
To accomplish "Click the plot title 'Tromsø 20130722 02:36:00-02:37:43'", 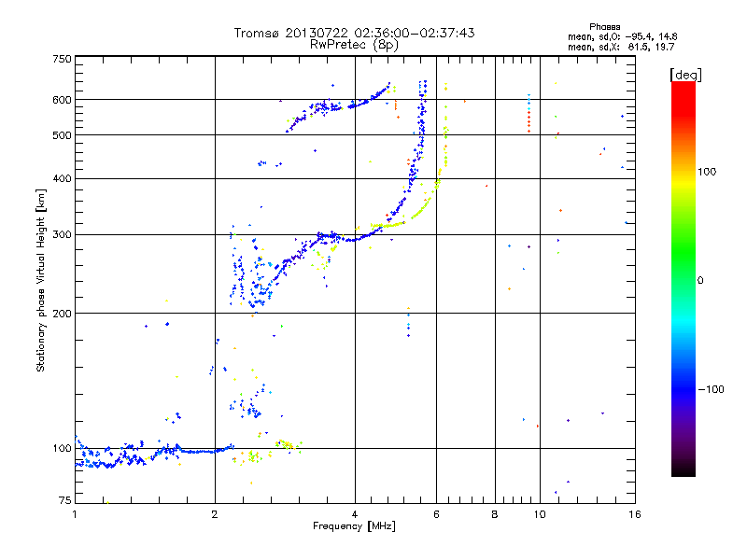I will tap(354, 33).
